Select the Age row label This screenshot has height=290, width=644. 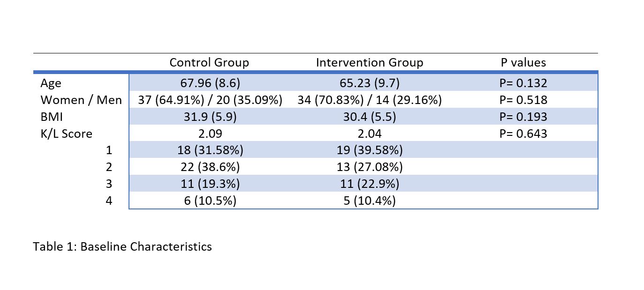[51, 83]
